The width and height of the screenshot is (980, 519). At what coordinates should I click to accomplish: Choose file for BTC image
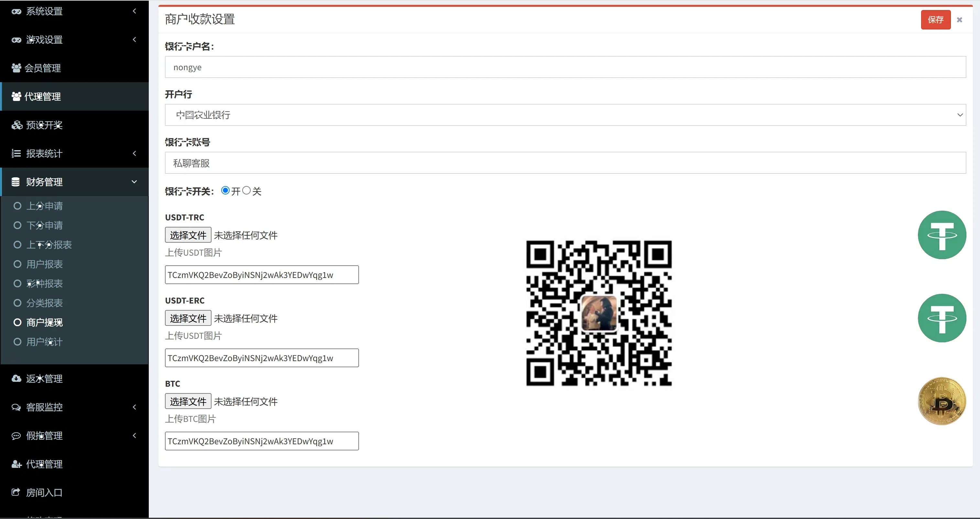click(188, 402)
